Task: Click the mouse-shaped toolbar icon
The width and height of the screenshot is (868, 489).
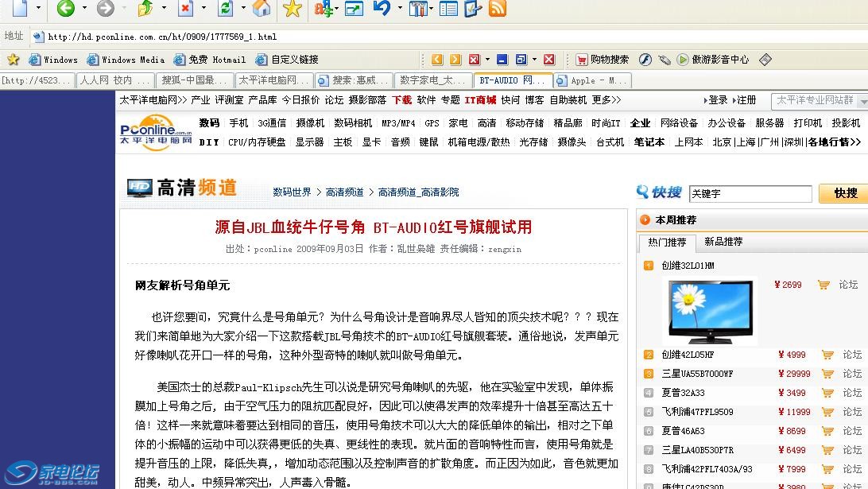Action: (x=665, y=60)
